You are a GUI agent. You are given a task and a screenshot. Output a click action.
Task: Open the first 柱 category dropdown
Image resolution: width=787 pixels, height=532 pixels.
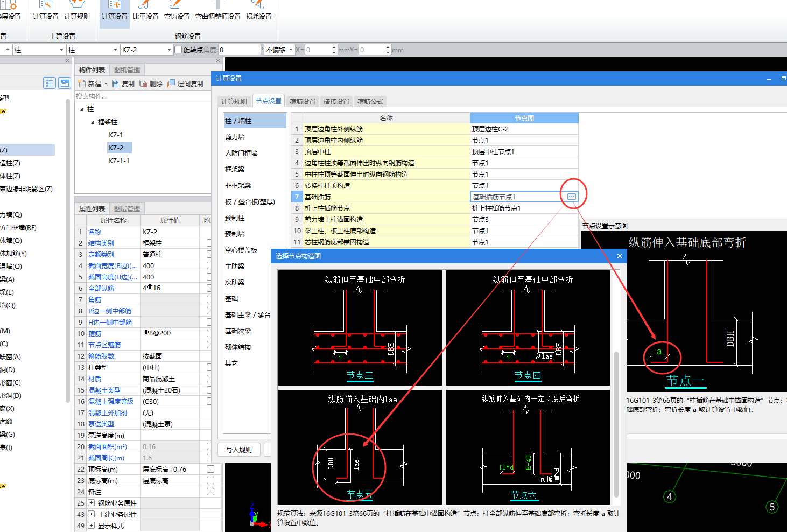tap(61, 50)
